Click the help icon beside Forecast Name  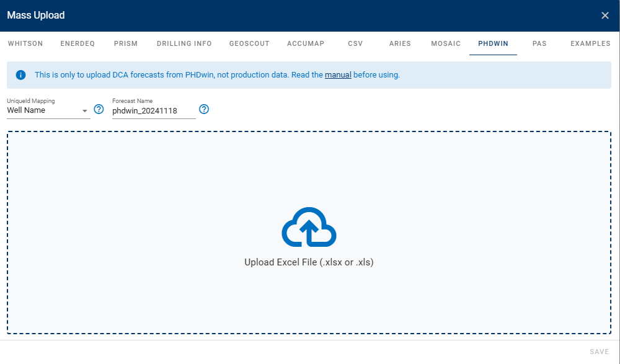pos(204,109)
